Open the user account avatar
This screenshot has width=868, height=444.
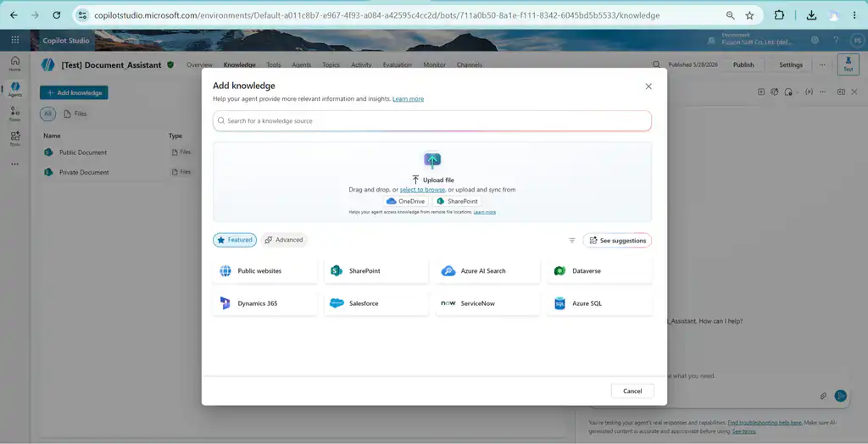coord(857,41)
